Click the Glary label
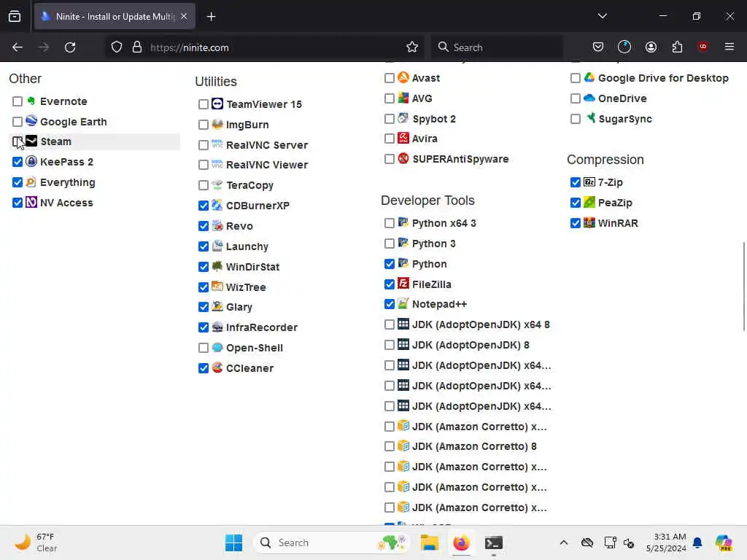Image resolution: width=747 pixels, height=560 pixels. pos(239,307)
